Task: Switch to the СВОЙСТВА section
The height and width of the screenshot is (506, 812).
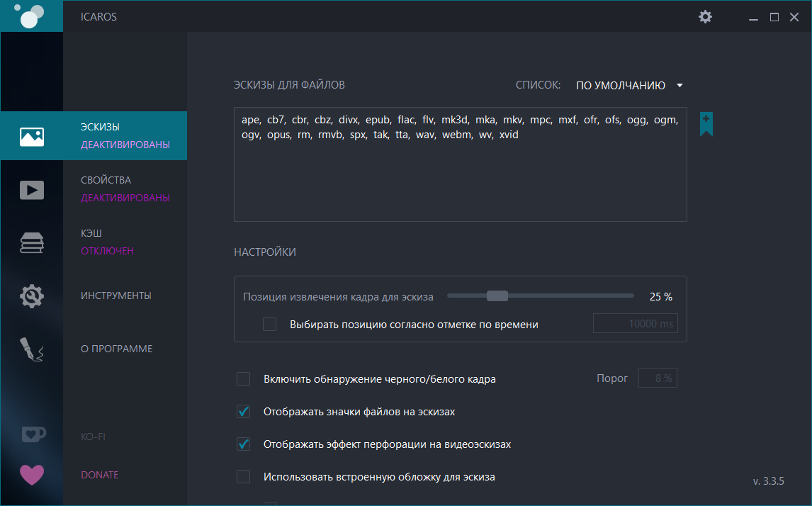Action: click(106, 180)
